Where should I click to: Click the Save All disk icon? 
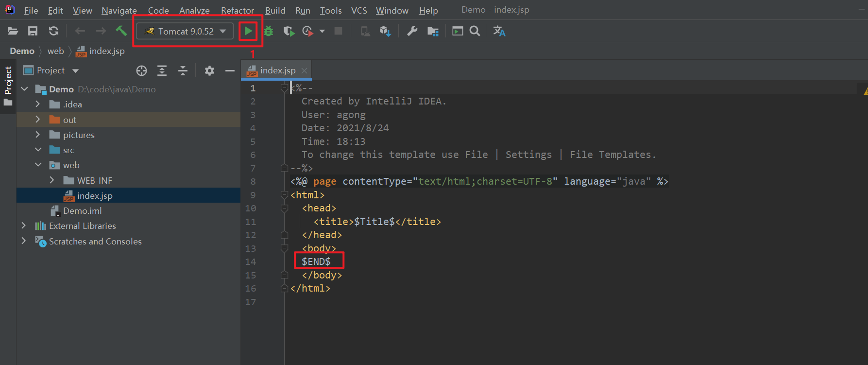(x=33, y=31)
